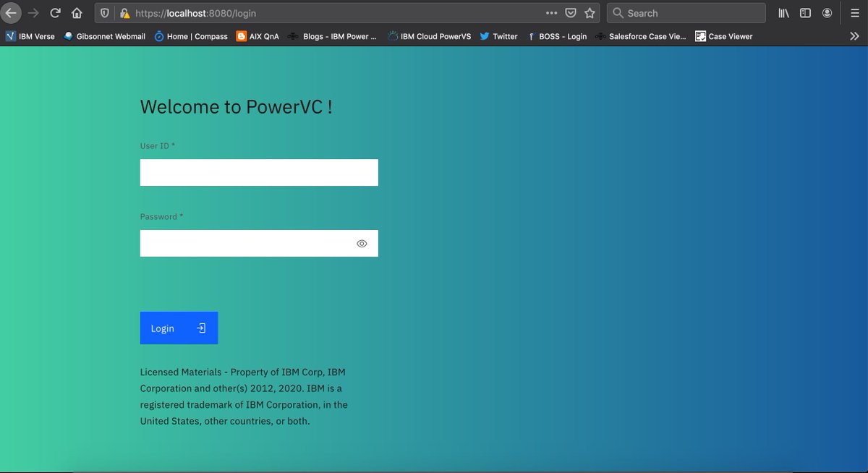The height and width of the screenshot is (473, 868).
Task: Reload the current page
Action: (x=56, y=13)
